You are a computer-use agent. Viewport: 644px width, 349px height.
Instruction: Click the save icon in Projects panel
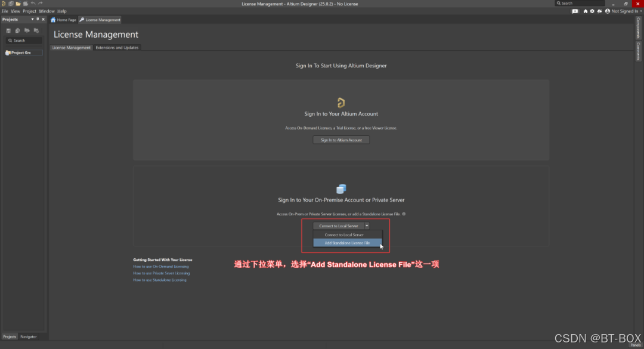[8, 30]
